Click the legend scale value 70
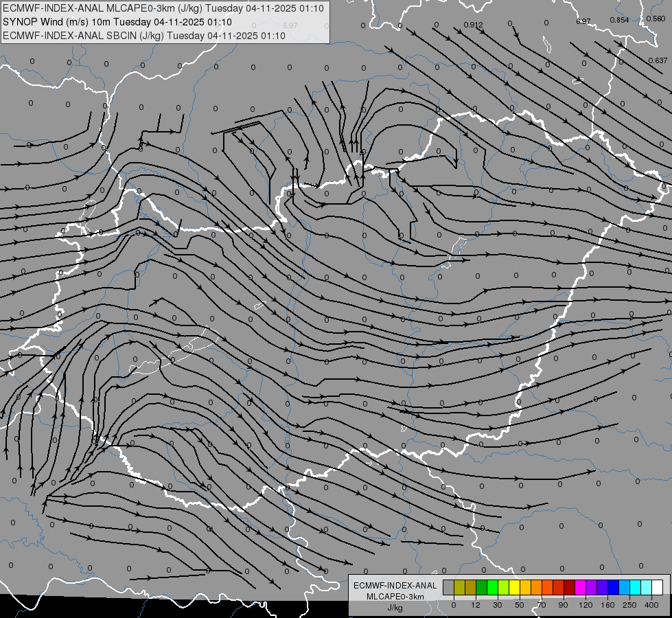 542,605
